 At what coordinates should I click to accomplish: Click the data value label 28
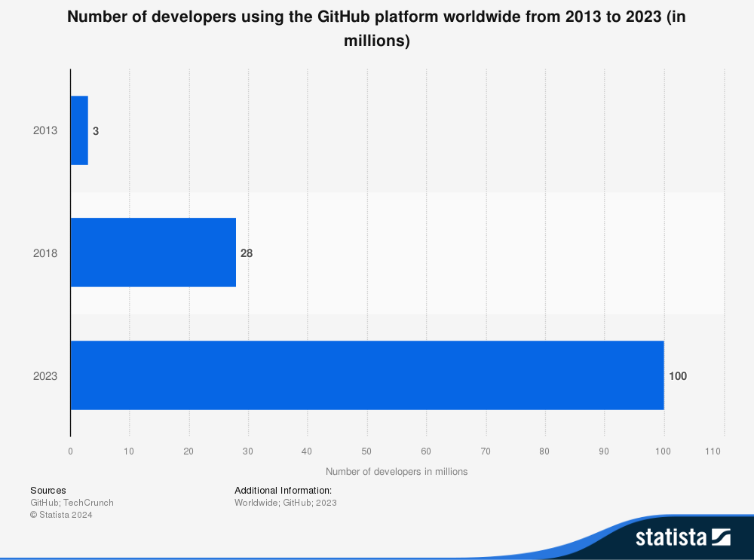pos(247,252)
